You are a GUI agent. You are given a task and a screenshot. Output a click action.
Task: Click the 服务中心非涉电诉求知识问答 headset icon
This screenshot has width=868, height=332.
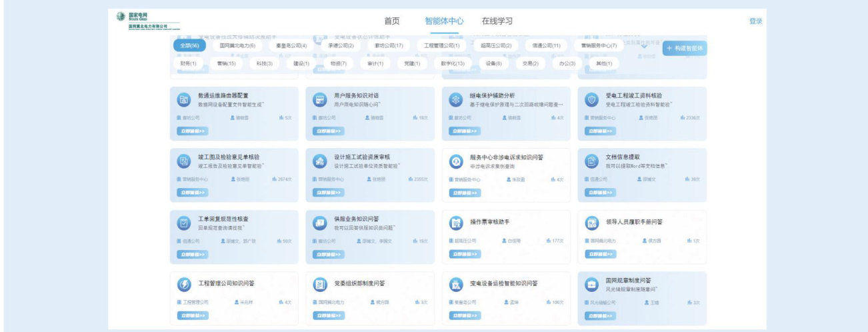[x=456, y=161]
